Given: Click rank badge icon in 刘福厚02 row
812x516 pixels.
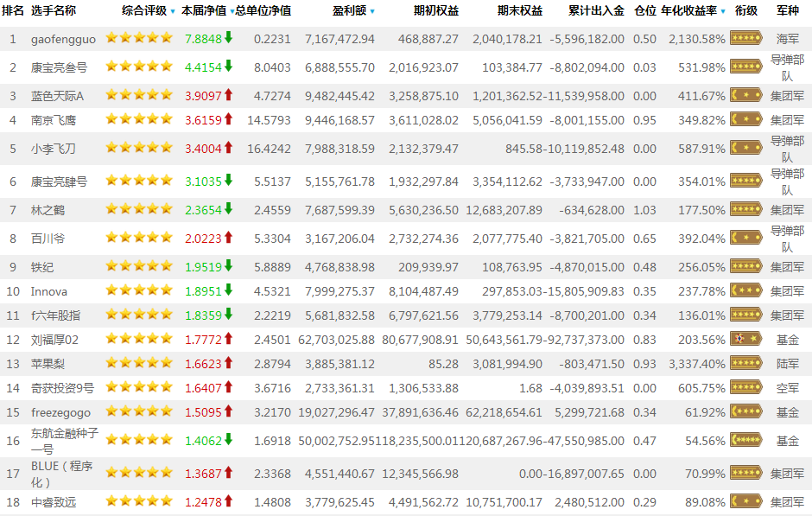Looking at the screenshot, I should (x=745, y=339).
